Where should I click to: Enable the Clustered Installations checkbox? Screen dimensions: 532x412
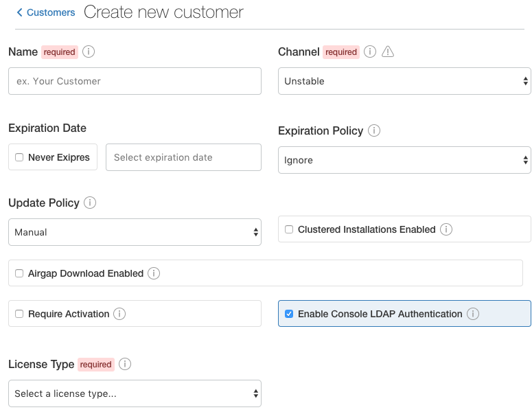click(289, 229)
